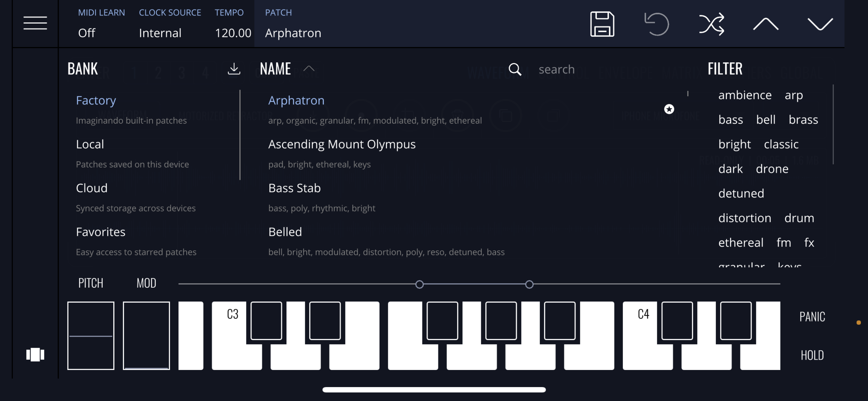Go to next patch with down chevron
Image resolution: width=868 pixels, height=401 pixels.
820,24
